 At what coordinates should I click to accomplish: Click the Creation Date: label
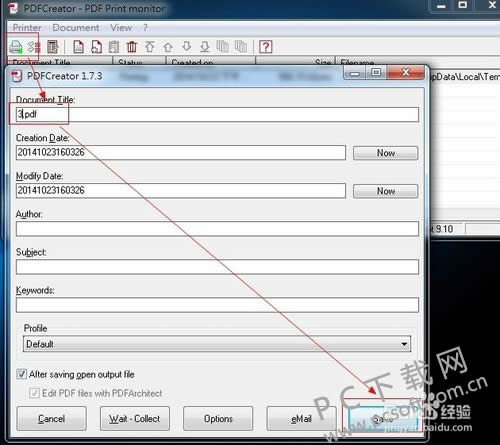42,138
